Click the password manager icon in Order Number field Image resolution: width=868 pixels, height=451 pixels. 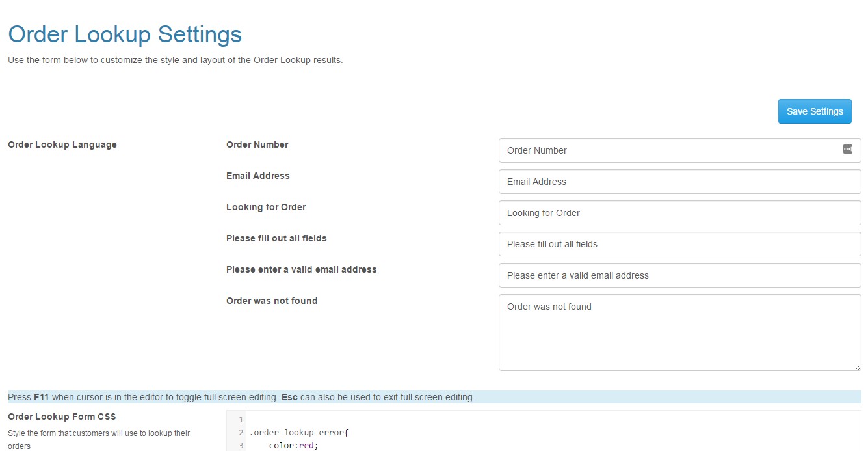click(847, 149)
